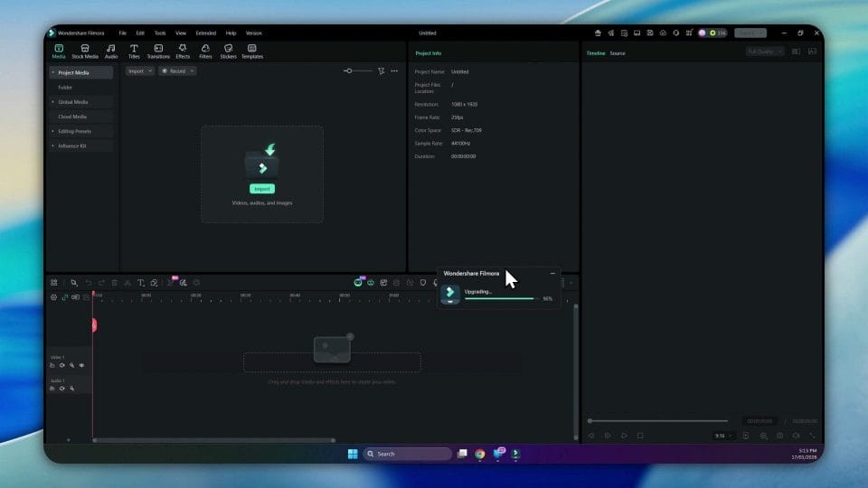Toggle the compare view icon above preview
The height and width of the screenshot is (488, 868).
796,52
